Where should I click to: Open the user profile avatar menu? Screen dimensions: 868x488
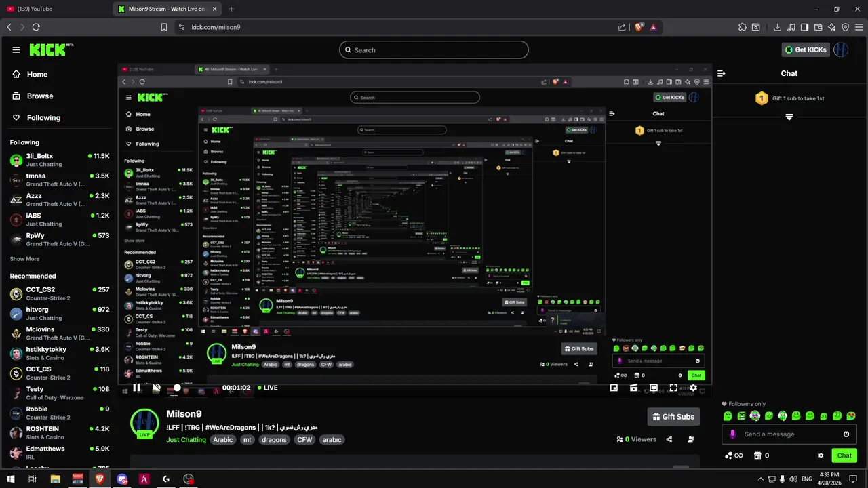coord(841,49)
